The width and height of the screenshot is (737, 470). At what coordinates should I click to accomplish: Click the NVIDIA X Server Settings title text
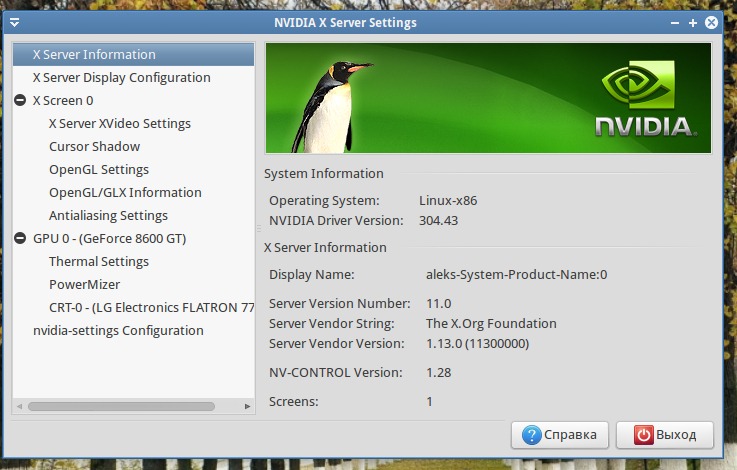345,23
